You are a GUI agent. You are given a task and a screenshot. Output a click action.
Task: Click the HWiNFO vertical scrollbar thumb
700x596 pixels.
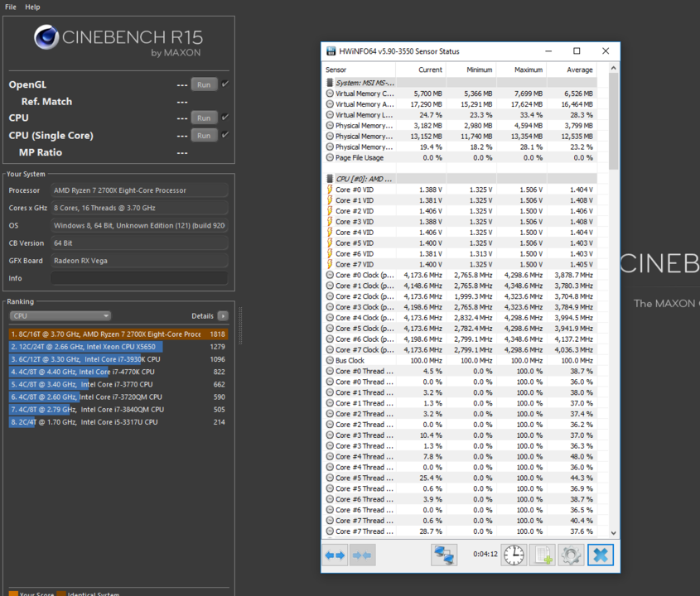click(613, 122)
